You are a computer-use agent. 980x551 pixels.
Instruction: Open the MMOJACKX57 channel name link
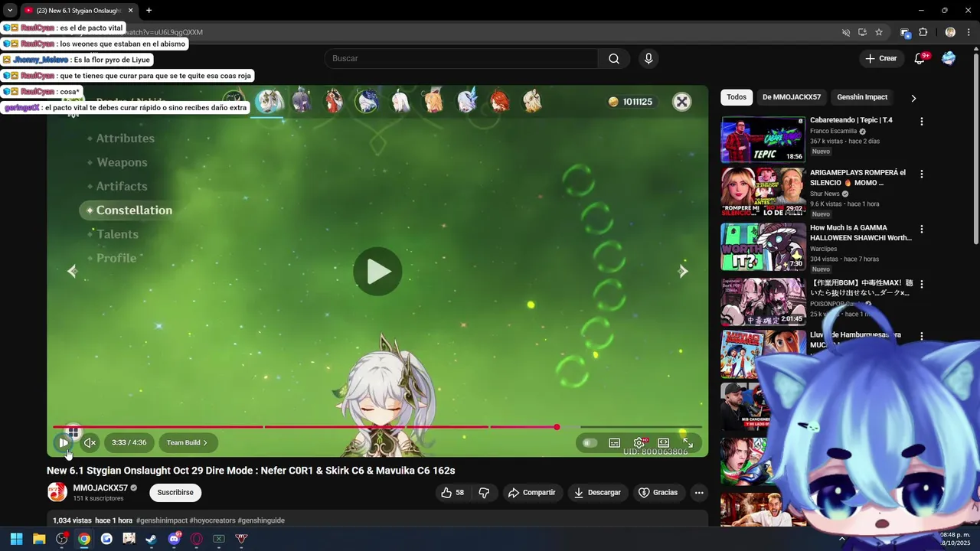100,488
